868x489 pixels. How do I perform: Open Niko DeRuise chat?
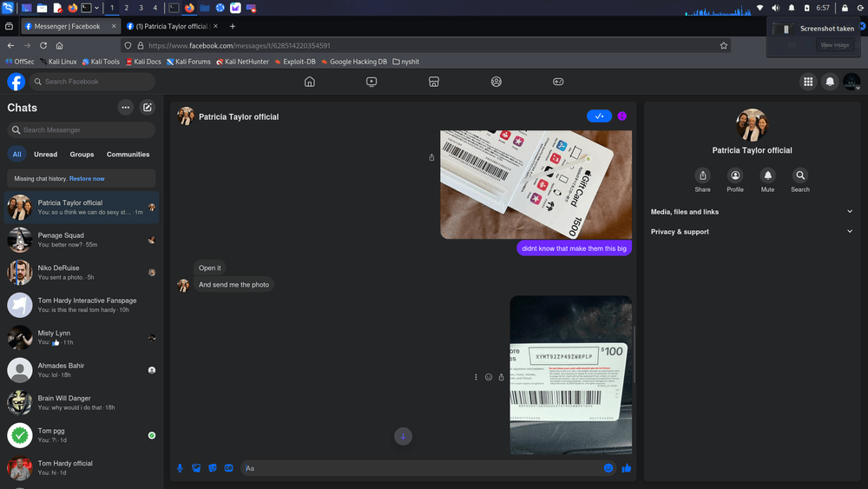click(x=82, y=273)
